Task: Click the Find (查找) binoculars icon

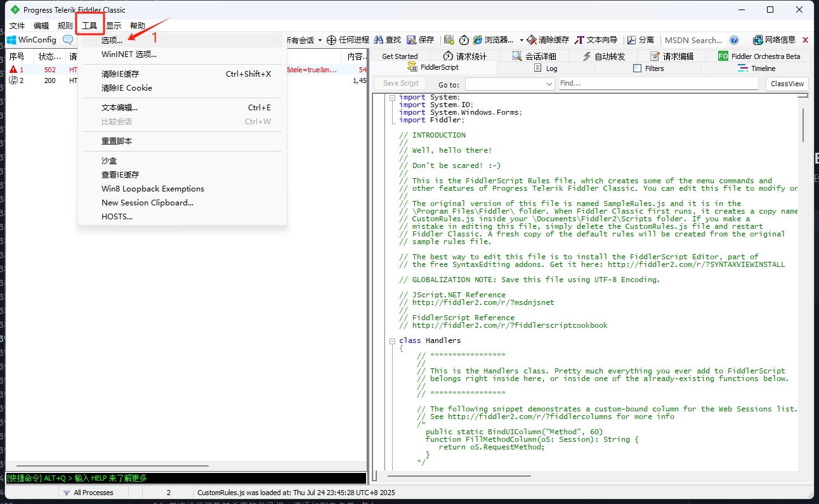Action: 378,40
